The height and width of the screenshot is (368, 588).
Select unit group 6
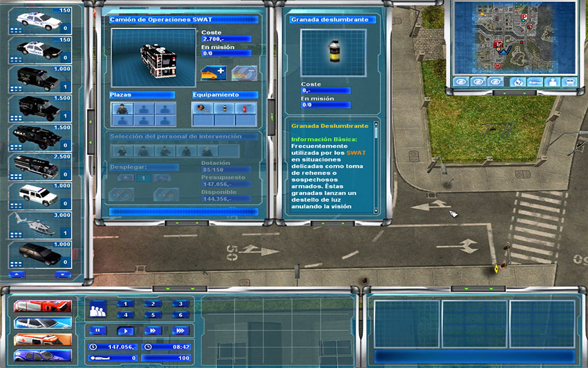tap(180, 315)
